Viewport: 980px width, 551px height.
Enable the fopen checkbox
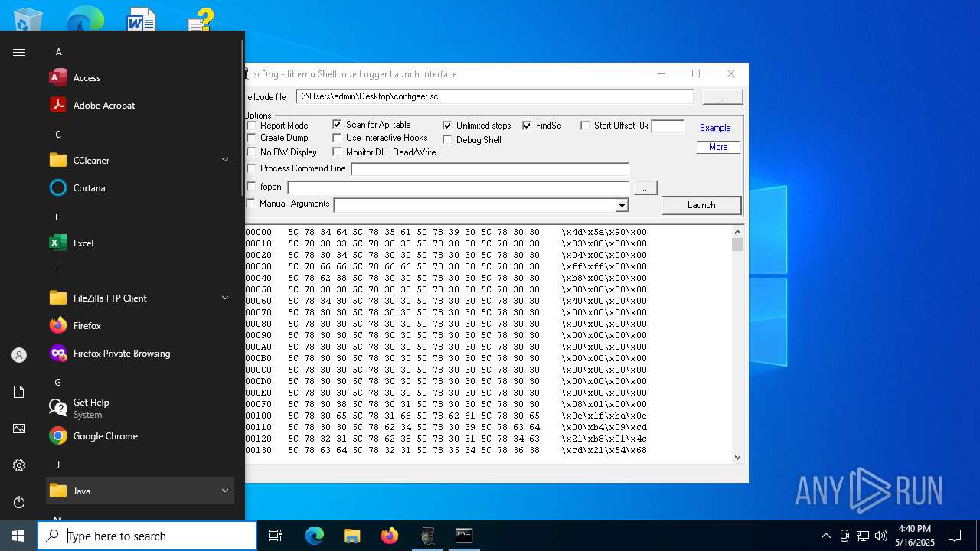pos(251,187)
